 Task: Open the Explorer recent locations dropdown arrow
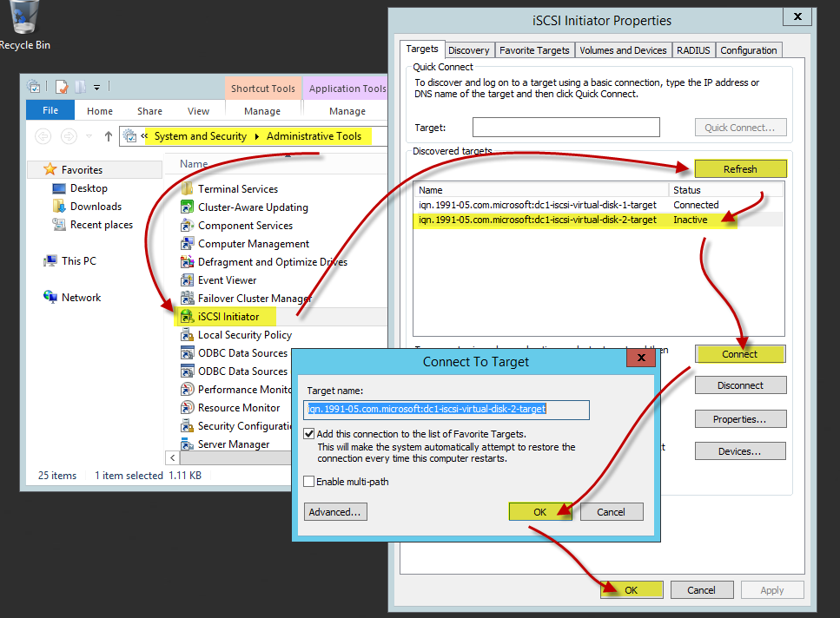tap(89, 136)
